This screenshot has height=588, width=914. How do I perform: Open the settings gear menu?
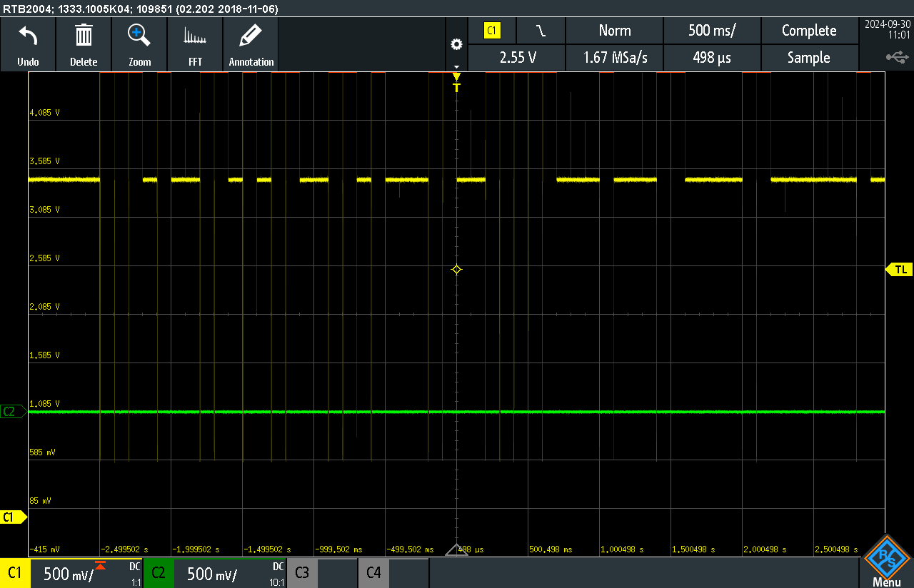coord(456,44)
